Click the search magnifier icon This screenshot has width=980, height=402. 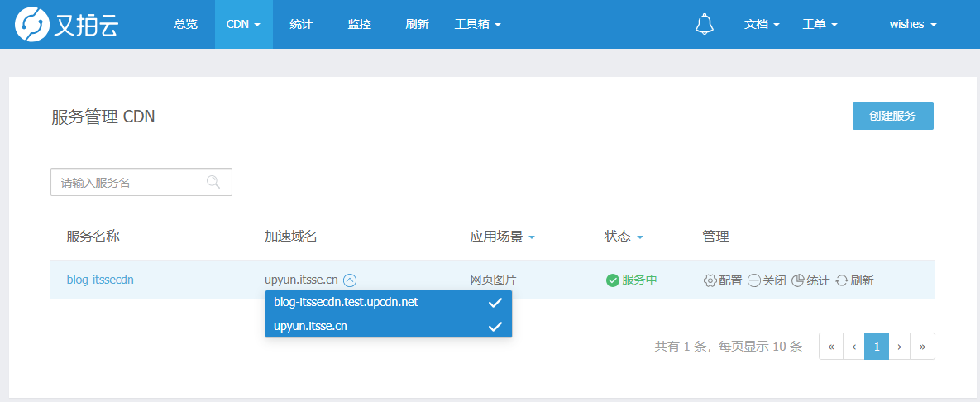click(213, 182)
